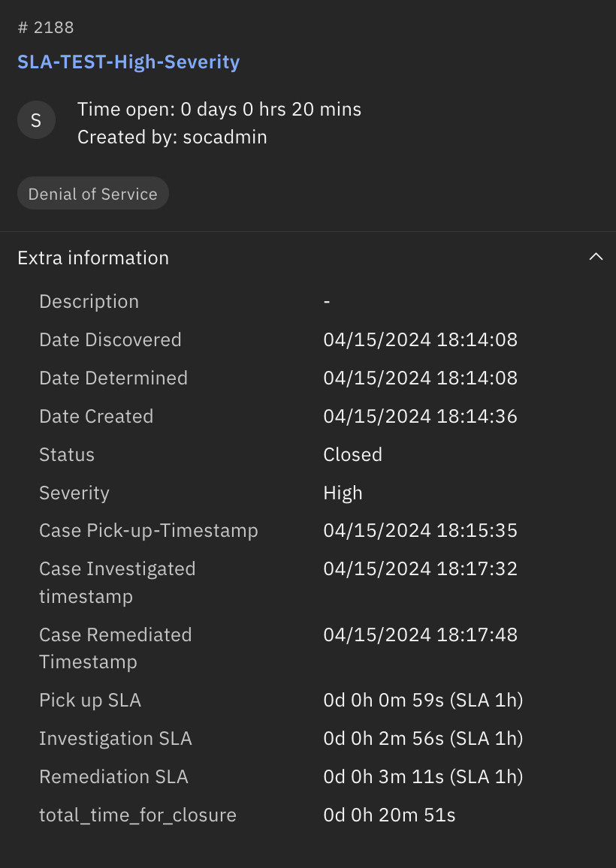Select the case number # 2188

(x=45, y=27)
